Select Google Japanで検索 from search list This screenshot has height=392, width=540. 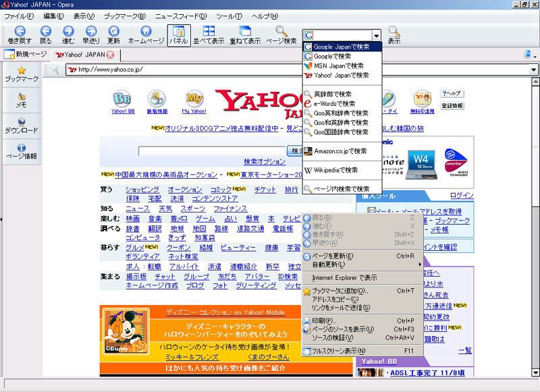pos(342,47)
